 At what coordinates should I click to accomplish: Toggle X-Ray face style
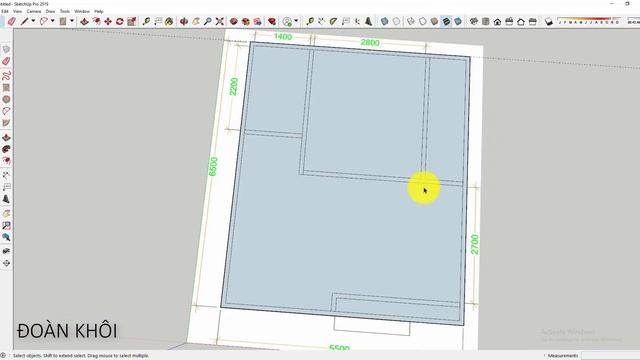384,21
